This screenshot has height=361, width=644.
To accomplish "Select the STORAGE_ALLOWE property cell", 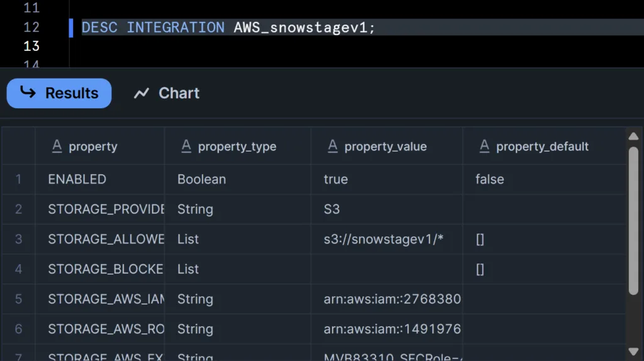I will click(100, 240).
